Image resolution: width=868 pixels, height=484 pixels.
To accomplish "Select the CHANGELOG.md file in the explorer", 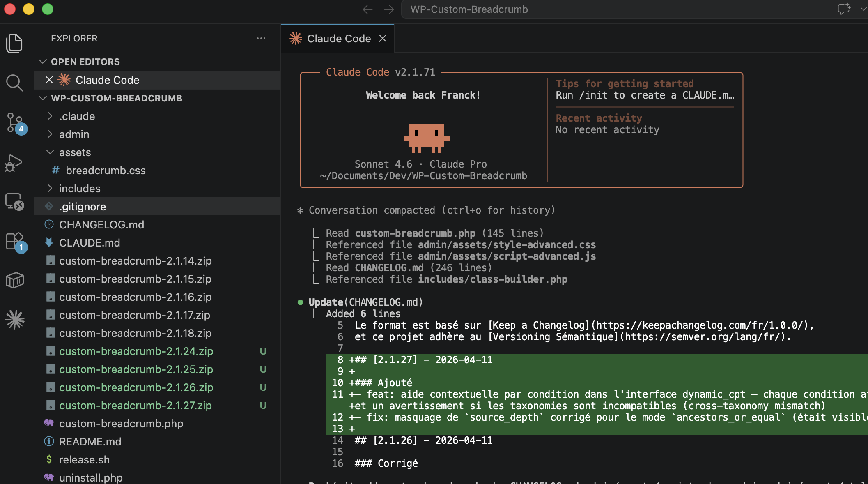I will point(101,224).
